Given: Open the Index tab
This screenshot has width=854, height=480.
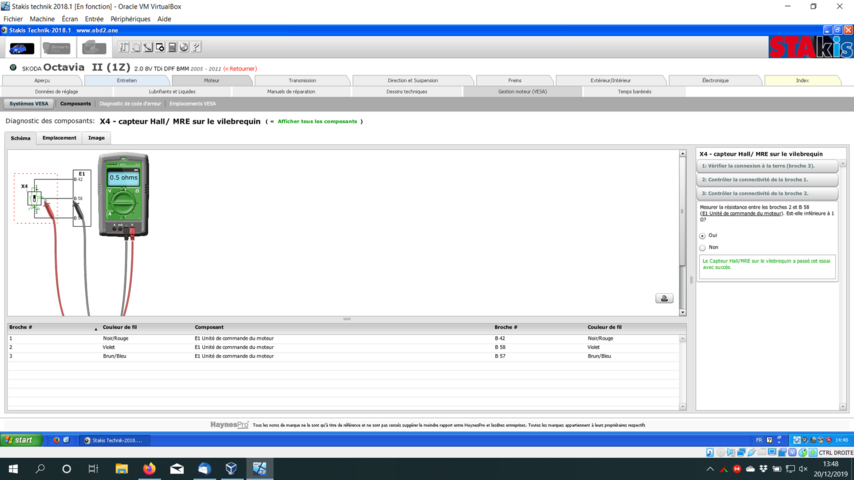Looking at the screenshot, I should click(802, 81).
